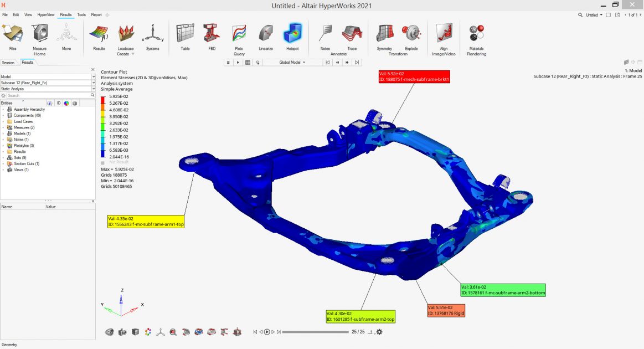
Task: Toggle the color wheel entity filter
Action: [66, 103]
